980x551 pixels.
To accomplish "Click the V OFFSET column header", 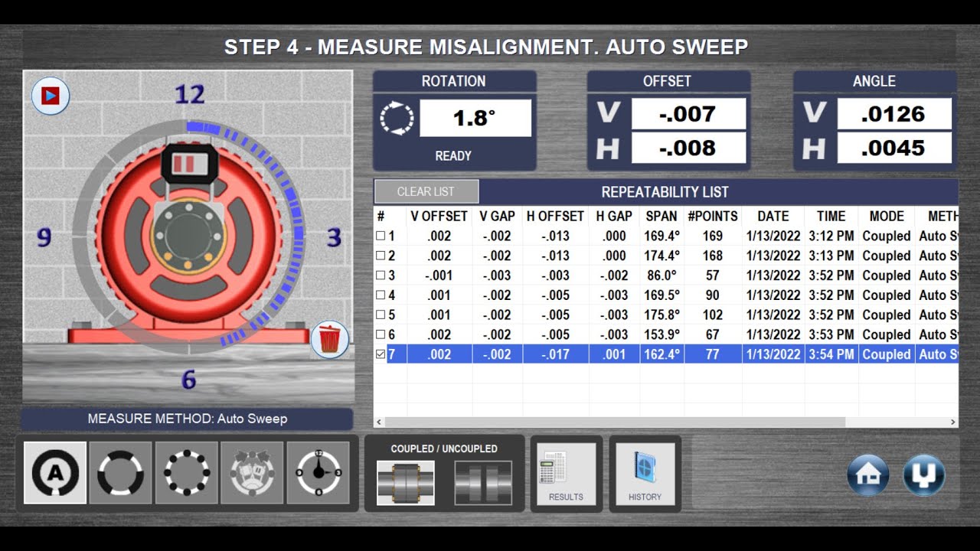I will [x=439, y=217].
